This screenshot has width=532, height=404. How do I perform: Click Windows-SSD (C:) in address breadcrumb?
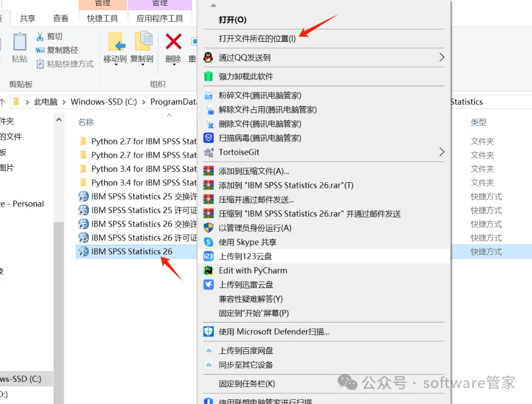(x=103, y=102)
